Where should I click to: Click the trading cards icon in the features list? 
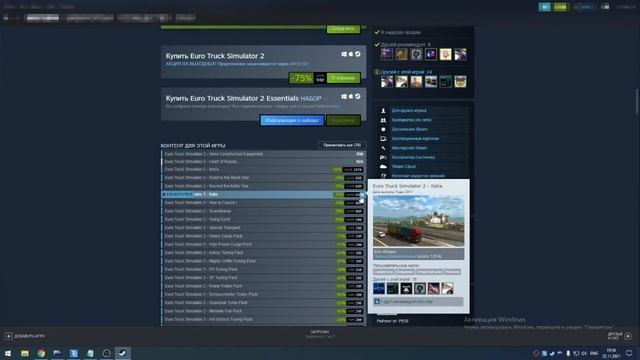pyautogui.click(x=383, y=139)
